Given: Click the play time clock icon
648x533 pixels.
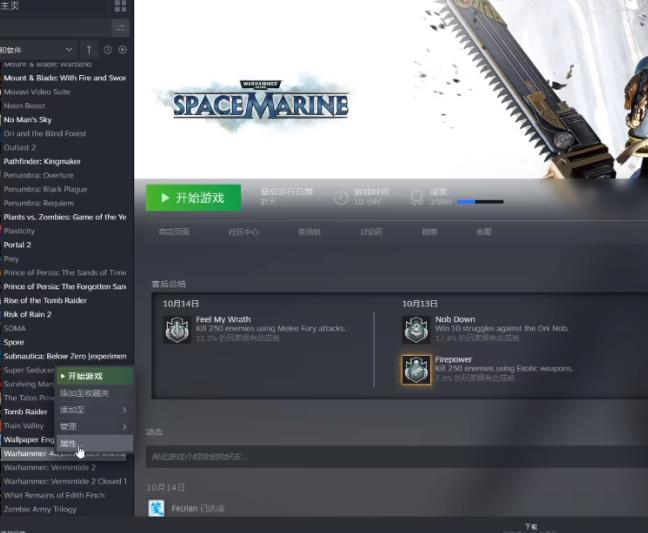Looking at the screenshot, I should click(341, 197).
